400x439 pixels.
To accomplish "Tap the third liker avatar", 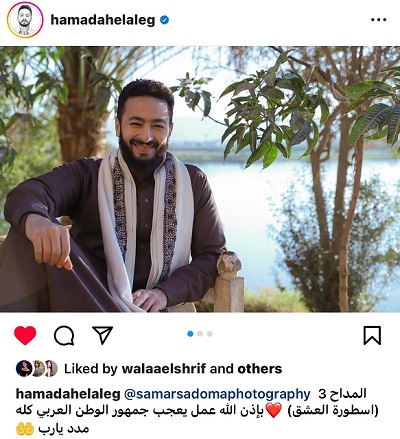I will pyautogui.click(x=51, y=368).
